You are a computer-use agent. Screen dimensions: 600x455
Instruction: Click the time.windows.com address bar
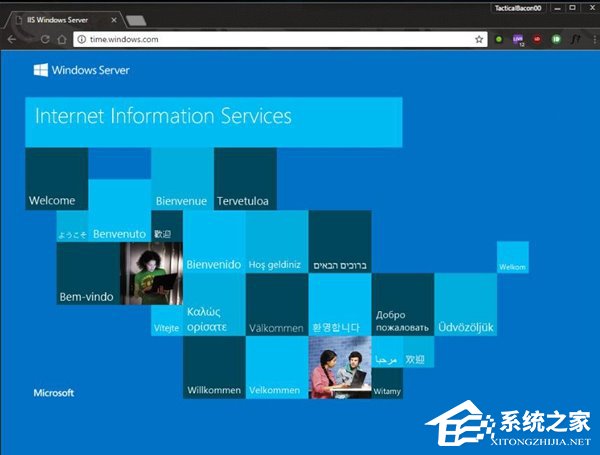[x=280, y=39]
